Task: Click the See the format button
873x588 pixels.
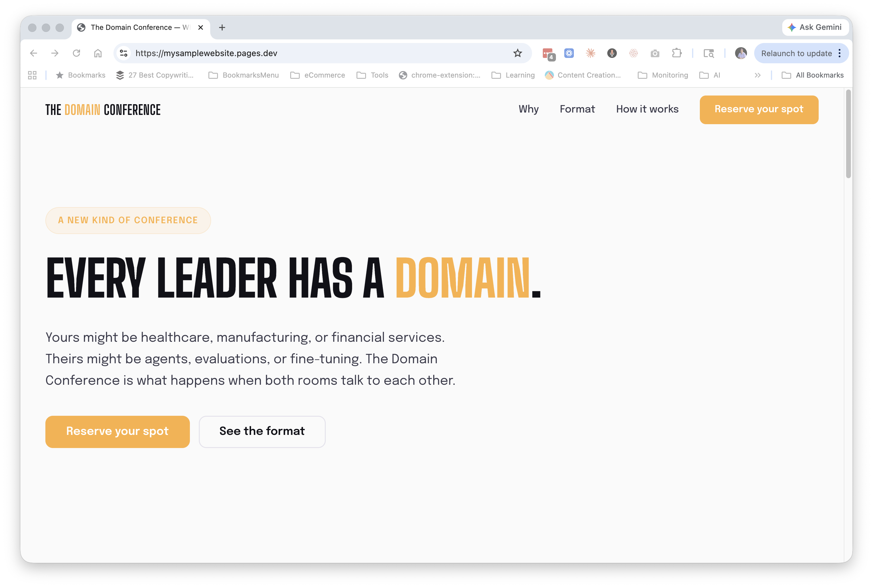Action: 262,431
